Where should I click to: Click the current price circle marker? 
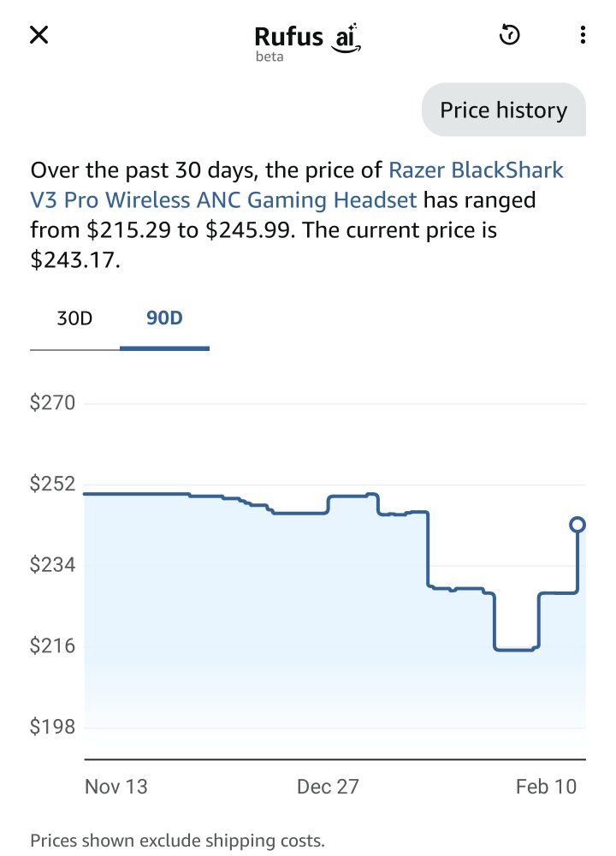click(x=577, y=525)
